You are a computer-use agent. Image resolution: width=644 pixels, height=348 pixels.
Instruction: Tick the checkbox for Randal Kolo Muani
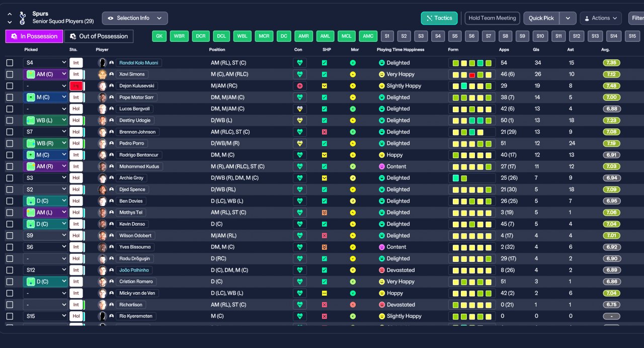tap(10, 63)
